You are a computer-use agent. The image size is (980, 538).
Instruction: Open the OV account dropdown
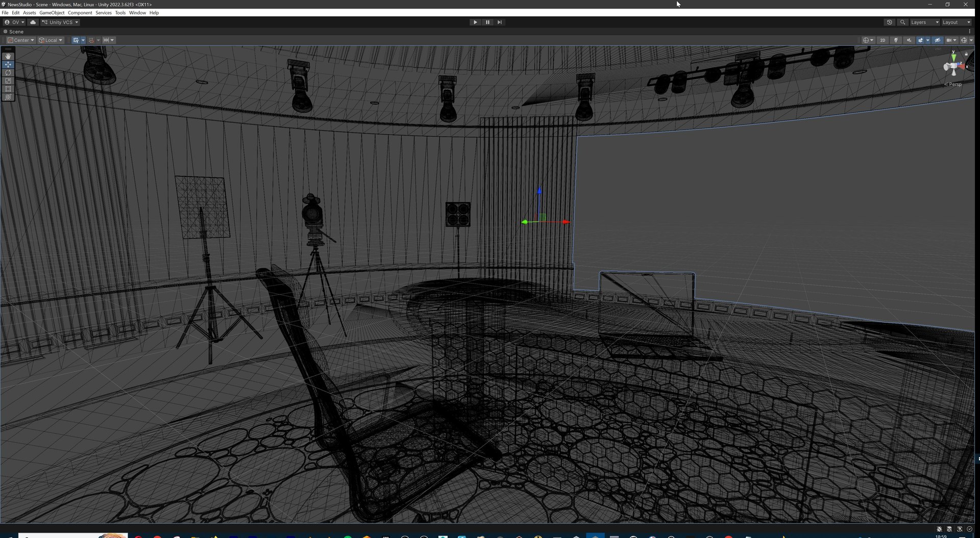(14, 22)
